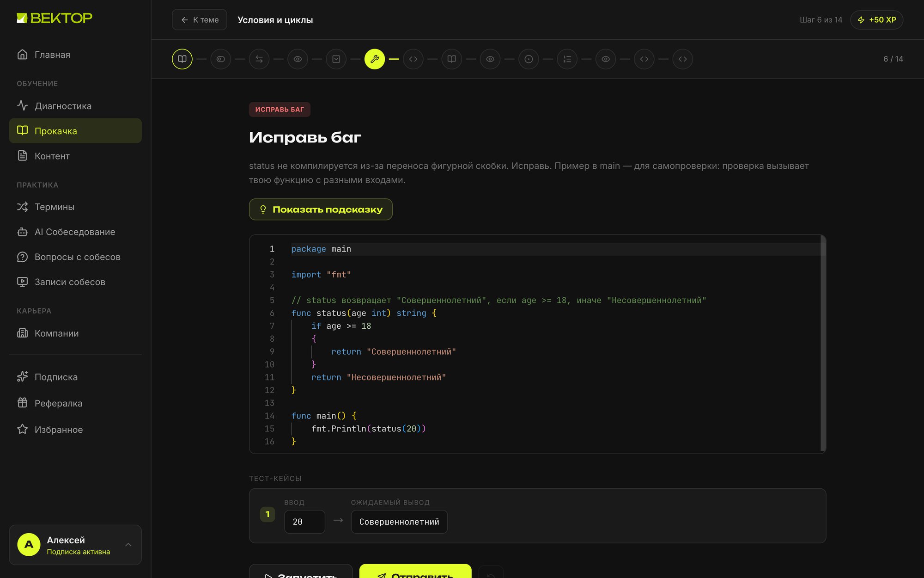924x578 pixels.
Task: Open step 5 checkbox icon in progress bar
Action: pos(336,59)
